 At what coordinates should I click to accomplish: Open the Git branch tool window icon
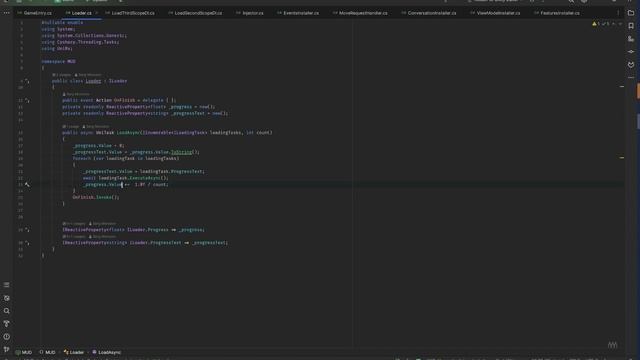point(7,349)
